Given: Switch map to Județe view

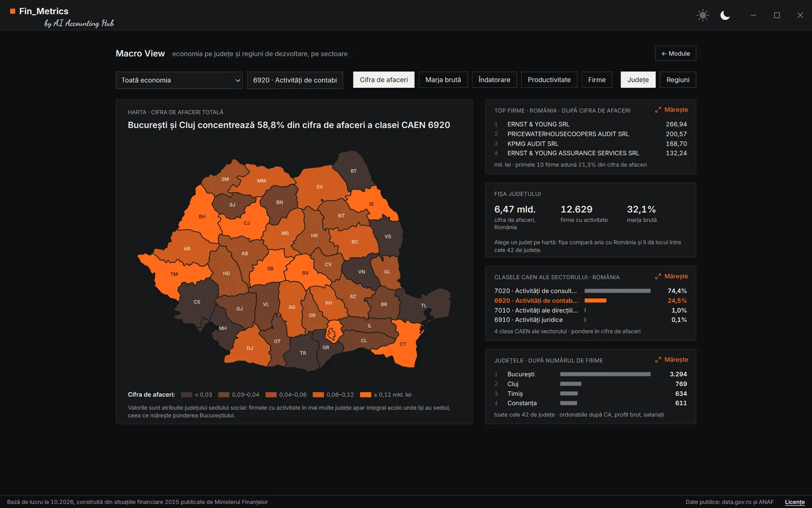Looking at the screenshot, I should (638, 80).
